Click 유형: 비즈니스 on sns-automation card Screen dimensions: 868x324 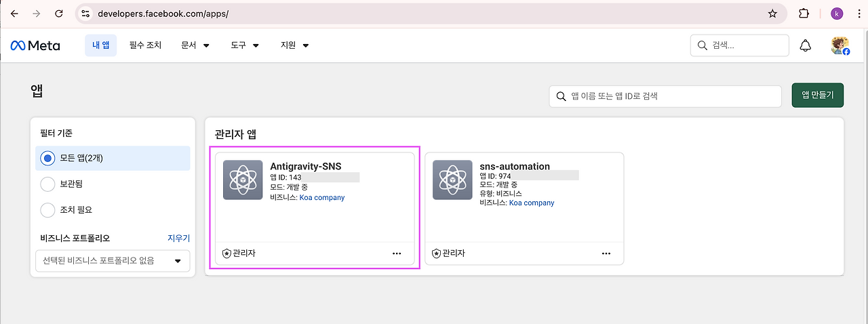click(x=500, y=193)
